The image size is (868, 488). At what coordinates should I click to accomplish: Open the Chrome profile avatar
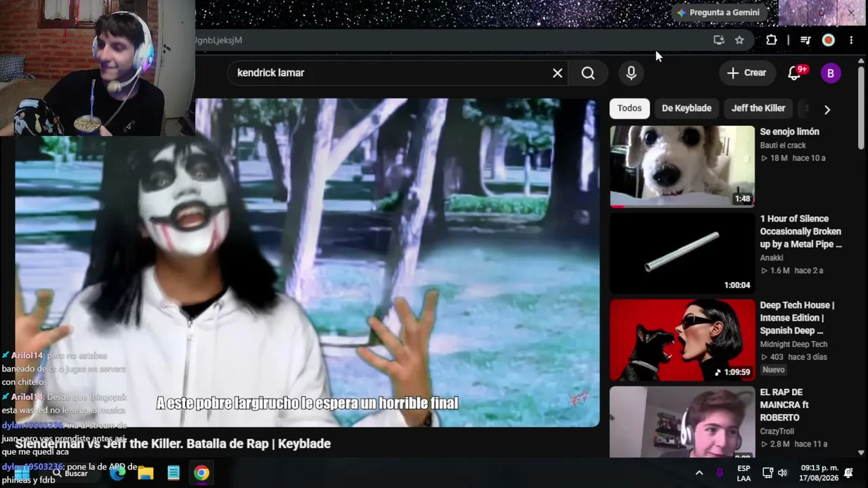[x=828, y=40]
